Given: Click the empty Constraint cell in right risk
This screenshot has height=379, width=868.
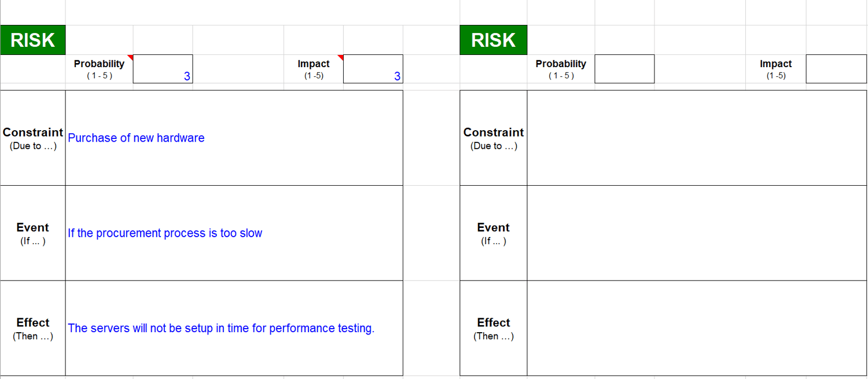Looking at the screenshot, I should [697, 138].
